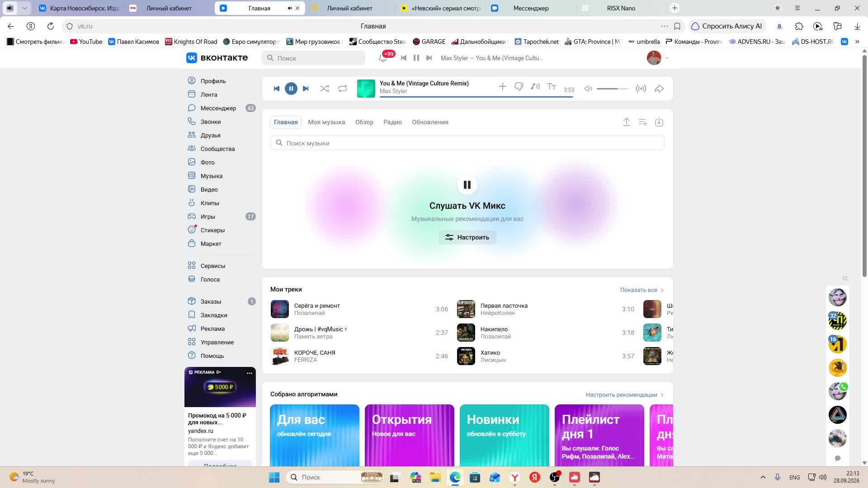This screenshot has width=868, height=488.
Task: Open Показать все for my tracks
Action: coord(642,290)
